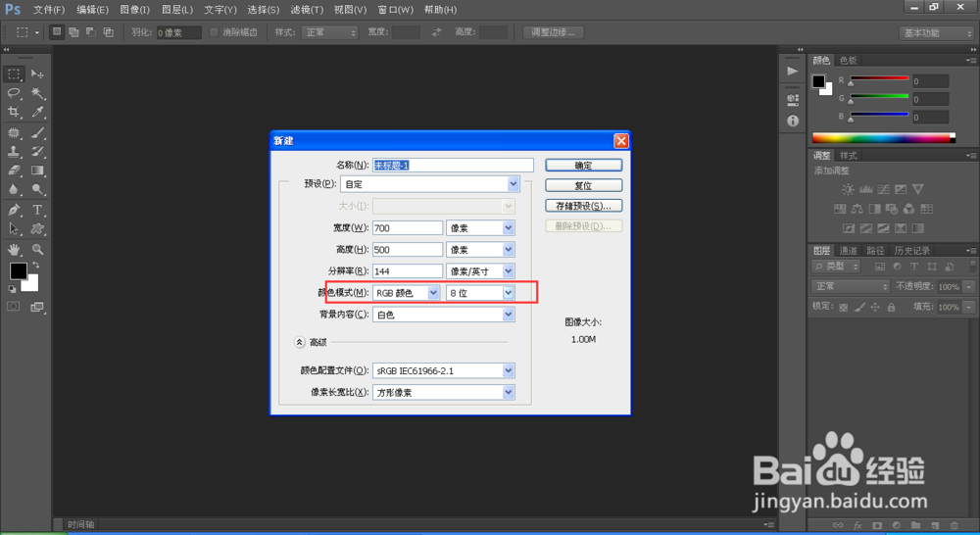The image size is (980, 535).
Task: Click the 复位 reset button
Action: point(584,185)
